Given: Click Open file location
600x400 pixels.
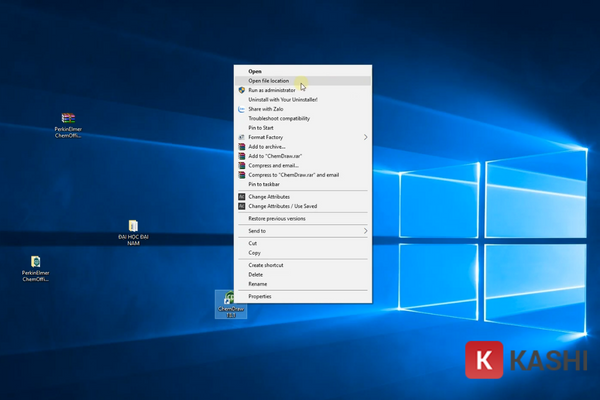Looking at the screenshot, I should [x=269, y=81].
